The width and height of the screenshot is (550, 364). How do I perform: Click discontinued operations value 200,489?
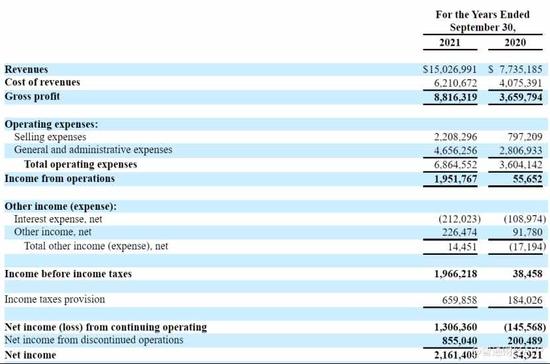pyautogui.click(x=525, y=341)
